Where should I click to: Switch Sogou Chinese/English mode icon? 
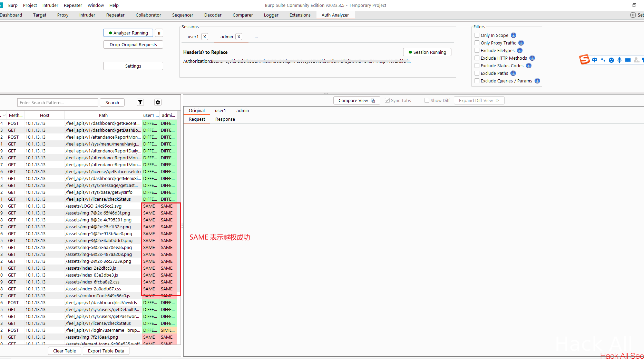click(595, 60)
